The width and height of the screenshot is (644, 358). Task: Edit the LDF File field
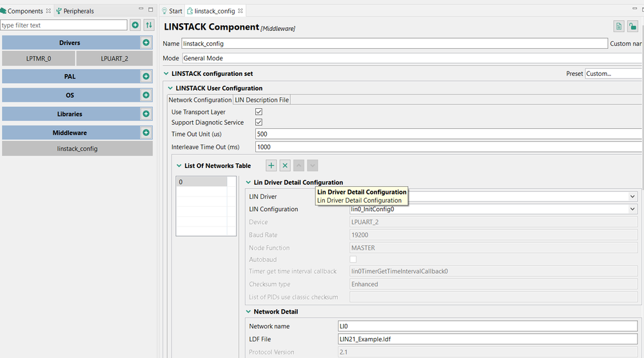[487, 339]
